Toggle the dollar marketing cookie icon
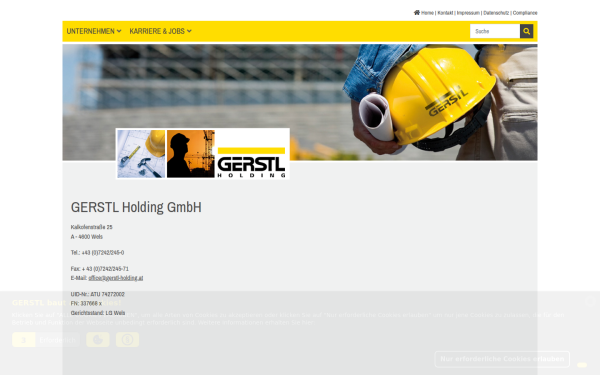Screen dimensions: 600x375 [x=127, y=340]
